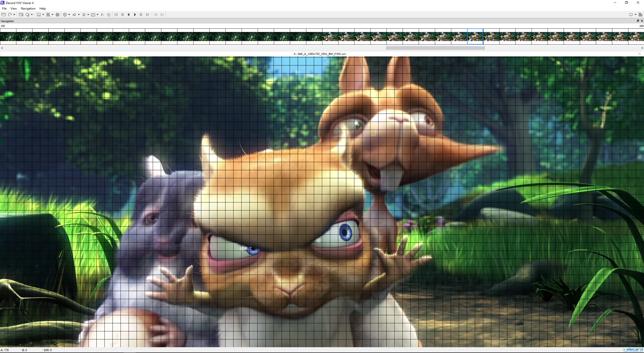Expand the save options dropdown arrow
This screenshot has width=644, height=353.
click(x=43, y=15)
